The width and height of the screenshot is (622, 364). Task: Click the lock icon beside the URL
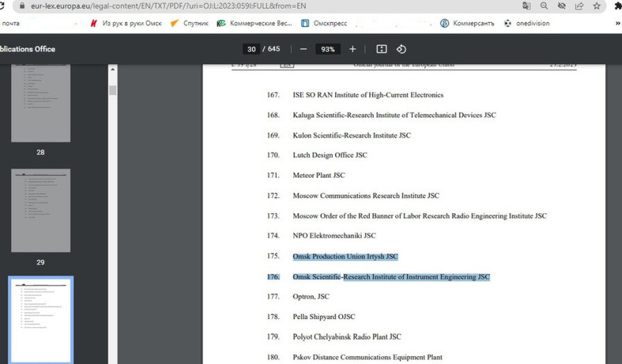pos(22,6)
